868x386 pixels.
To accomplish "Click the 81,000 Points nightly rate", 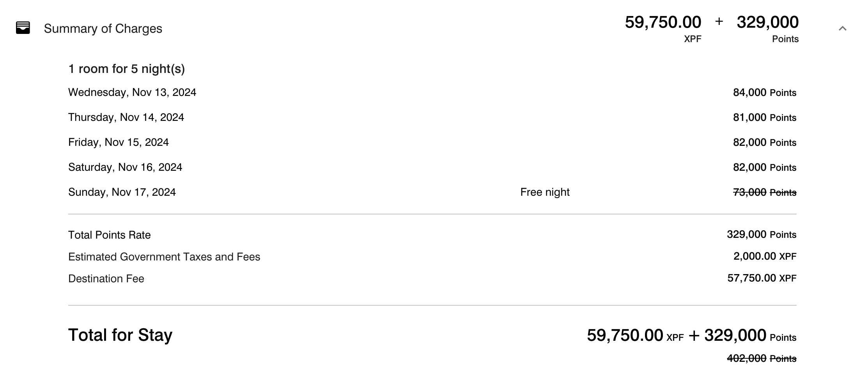I will (764, 117).
